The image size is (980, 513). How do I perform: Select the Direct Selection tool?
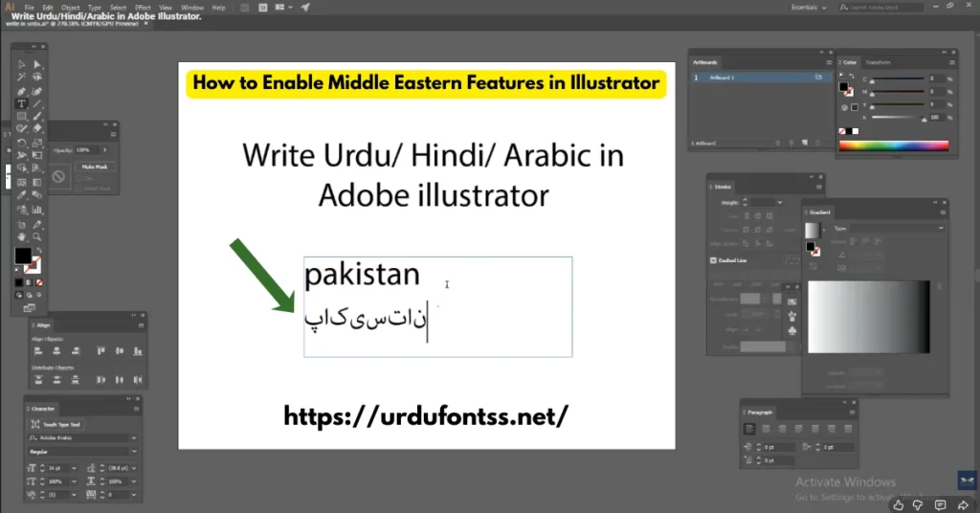(x=37, y=64)
